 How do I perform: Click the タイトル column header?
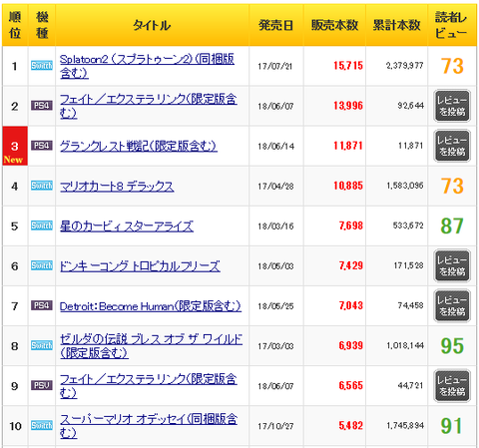152,25
